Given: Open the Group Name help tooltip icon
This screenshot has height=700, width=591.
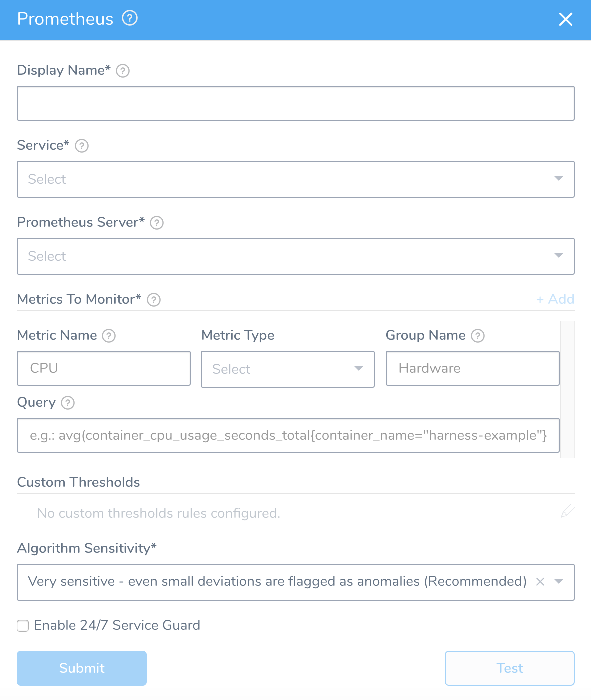Looking at the screenshot, I should coord(478,336).
